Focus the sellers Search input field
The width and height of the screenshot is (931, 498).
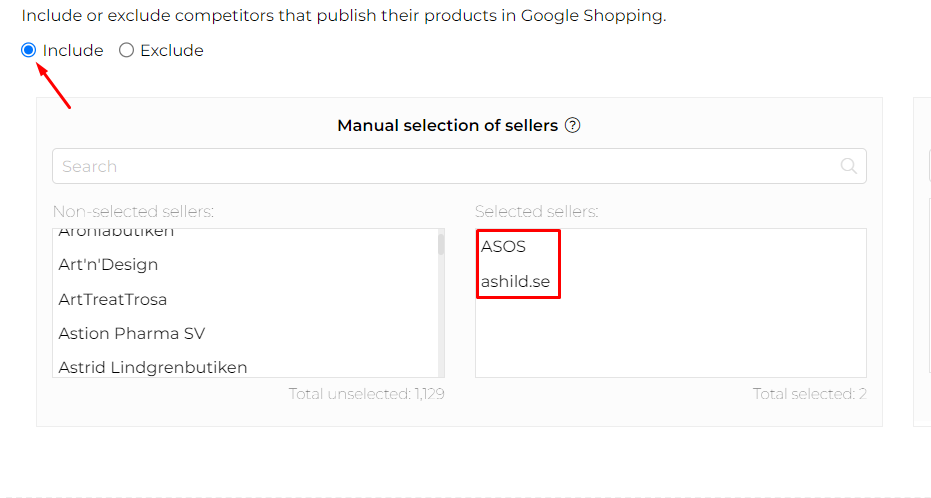[x=440, y=166]
